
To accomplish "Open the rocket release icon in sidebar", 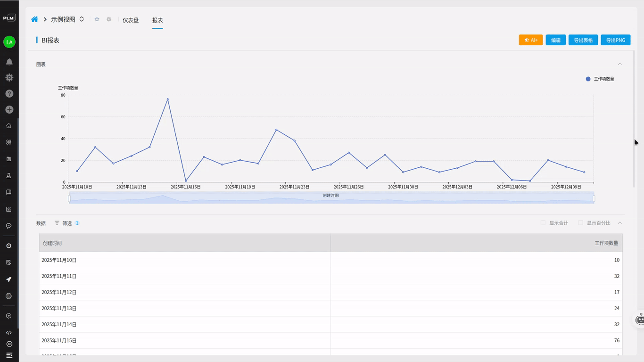I will click(x=8, y=279).
